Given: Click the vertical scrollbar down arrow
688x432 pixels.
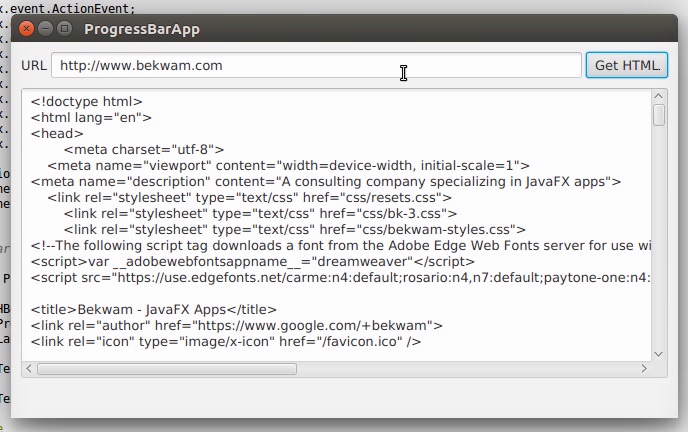Looking at the screenshot, I should [659, 353].
